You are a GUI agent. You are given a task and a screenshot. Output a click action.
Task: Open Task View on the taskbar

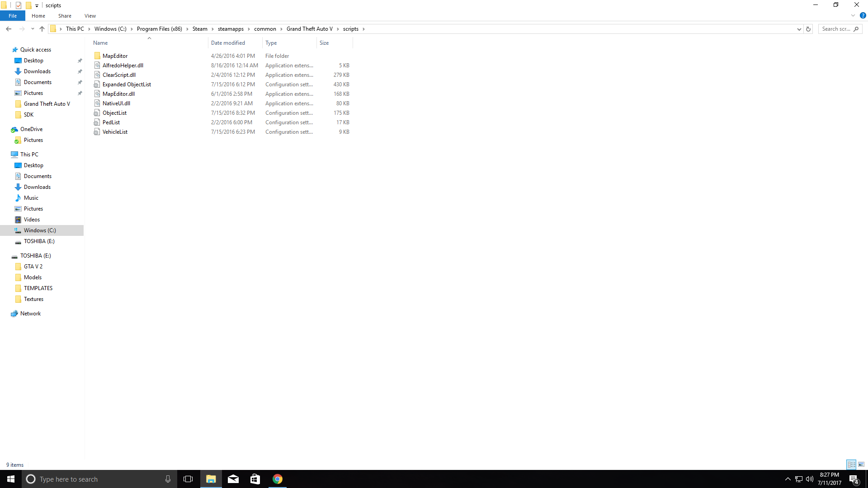coord(188,479)
